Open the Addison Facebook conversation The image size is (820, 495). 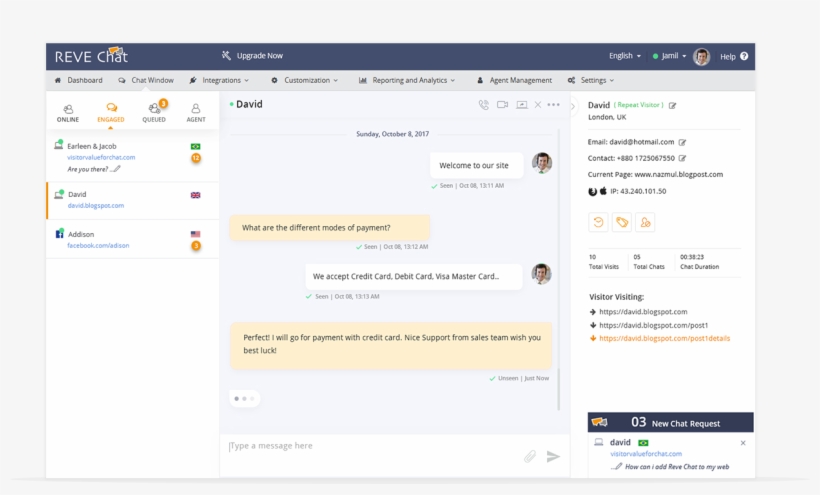(133, 239)
